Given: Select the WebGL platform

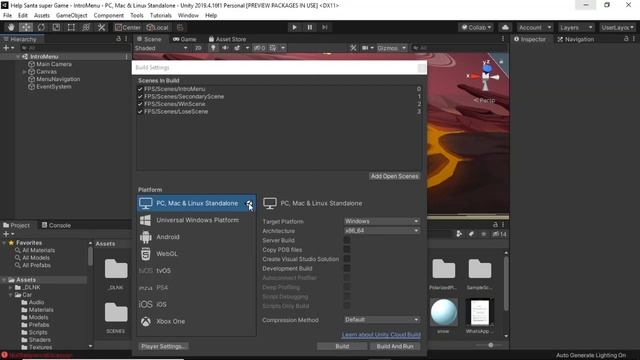Looking at the screenshot, I should pos(196,254).
